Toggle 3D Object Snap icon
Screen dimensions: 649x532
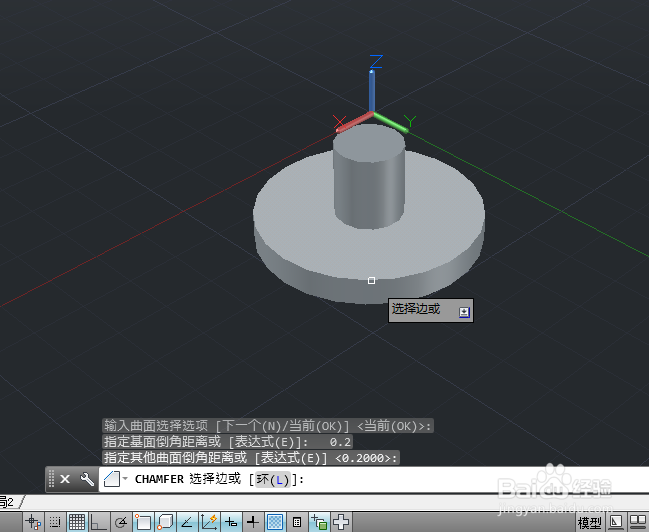[x=165, y=522]
